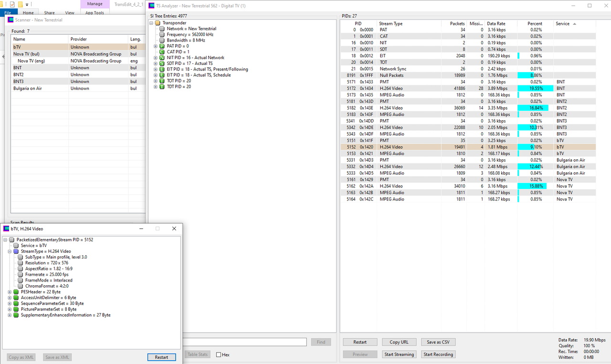Click the green S icon beside SDT PID = 17
611x364 pixels.
(x=162, y=63)
